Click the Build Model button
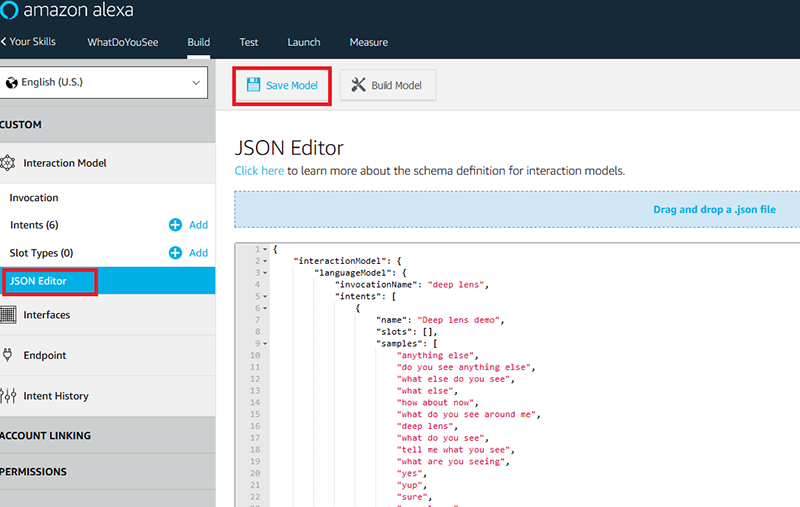800x507 pixels. 387,85
